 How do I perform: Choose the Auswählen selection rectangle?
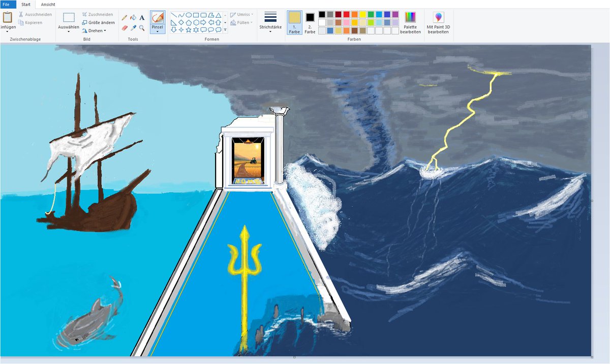click(x=69, y=18)
